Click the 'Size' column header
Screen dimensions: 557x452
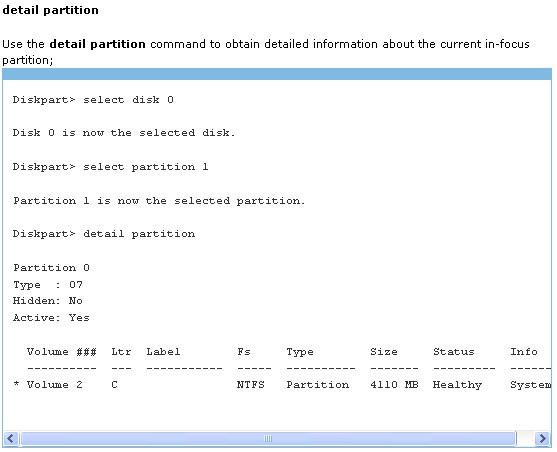[384, 352]
